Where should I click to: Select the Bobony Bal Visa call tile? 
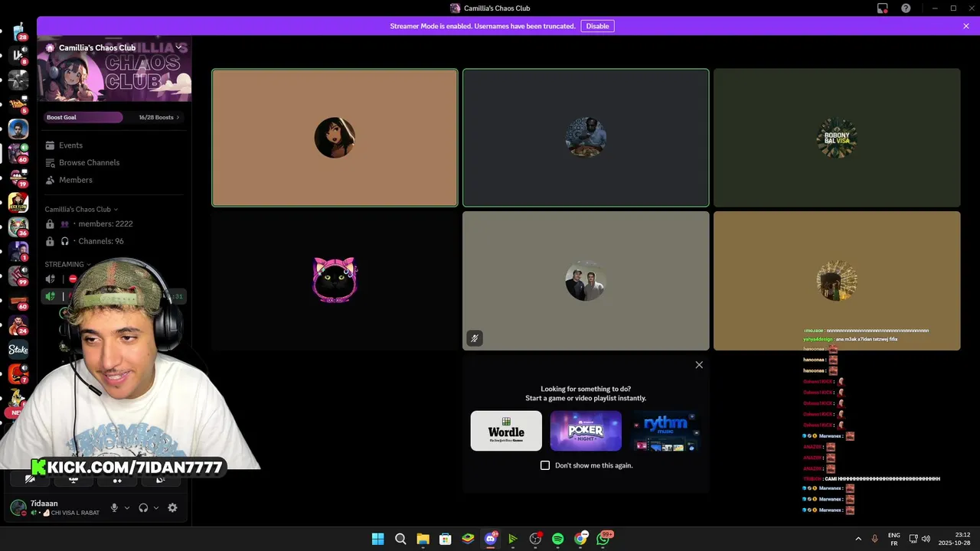837,138
